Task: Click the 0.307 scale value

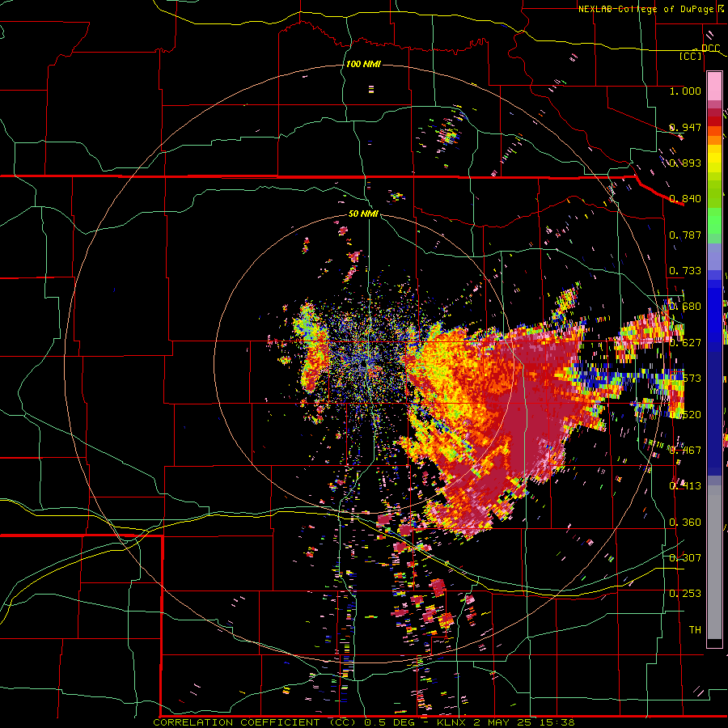Action: (685, 557)
